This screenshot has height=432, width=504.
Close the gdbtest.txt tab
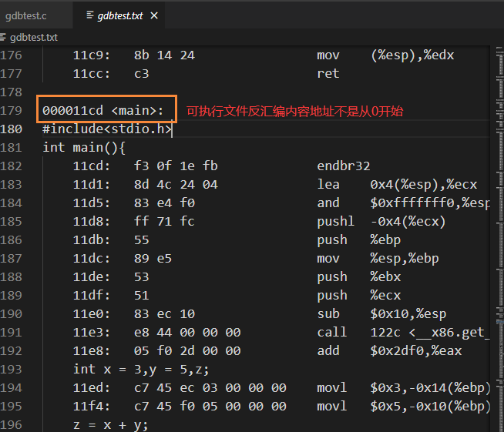(154, 15)
